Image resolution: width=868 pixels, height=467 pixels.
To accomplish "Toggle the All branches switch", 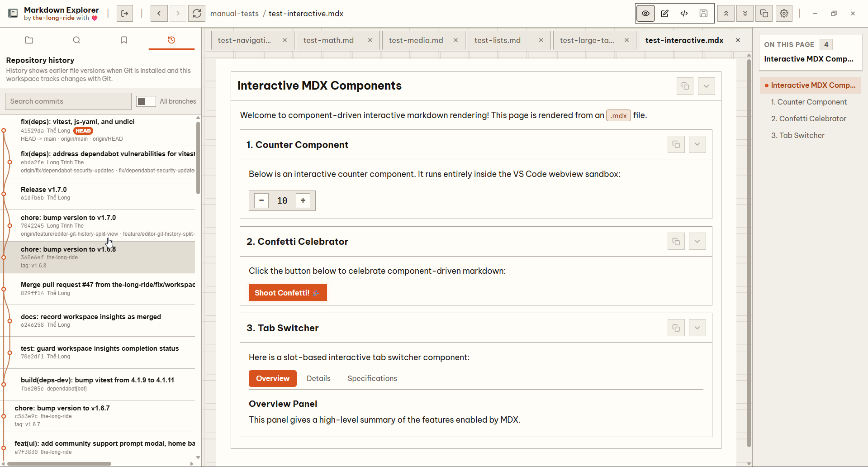I will (146, 101).
